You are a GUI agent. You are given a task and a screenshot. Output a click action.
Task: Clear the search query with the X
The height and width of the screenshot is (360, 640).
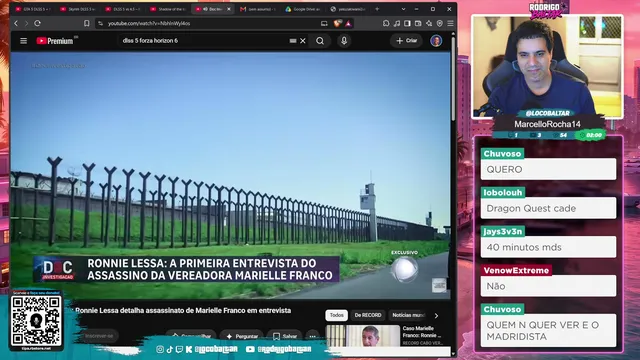[303, 41]
